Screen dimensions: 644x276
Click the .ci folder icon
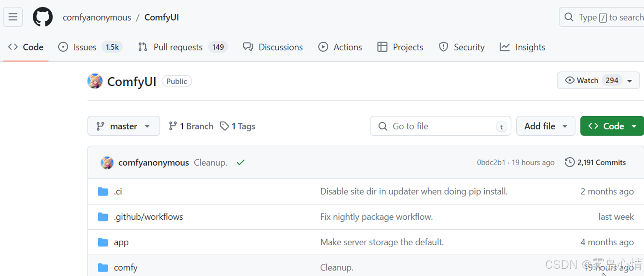pyautogui.click(x=103, y=191)
